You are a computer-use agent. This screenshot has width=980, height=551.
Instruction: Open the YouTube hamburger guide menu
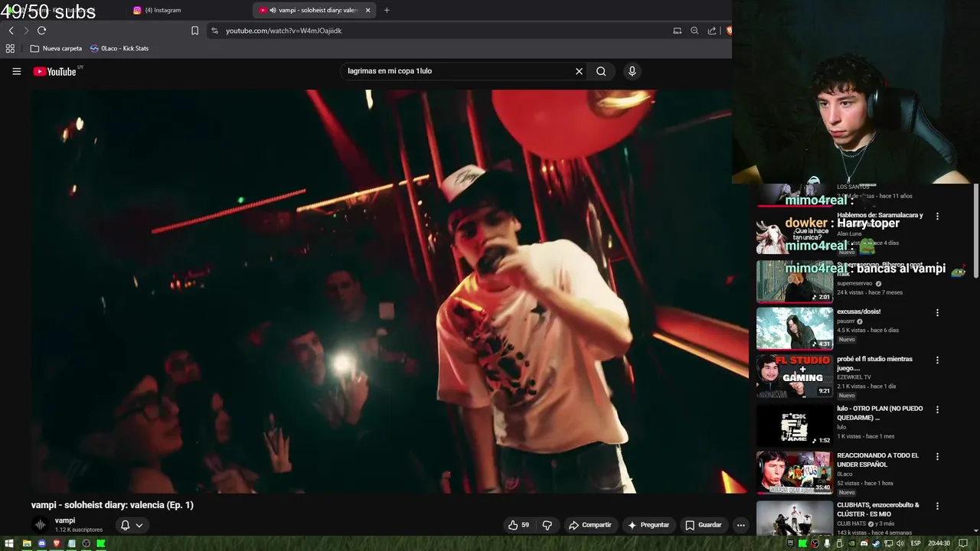coord(16,71)
